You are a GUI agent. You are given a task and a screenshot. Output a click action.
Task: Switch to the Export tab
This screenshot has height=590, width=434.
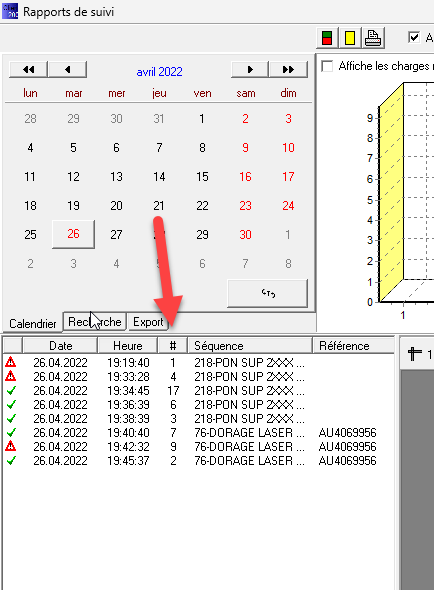coord(148,322)
